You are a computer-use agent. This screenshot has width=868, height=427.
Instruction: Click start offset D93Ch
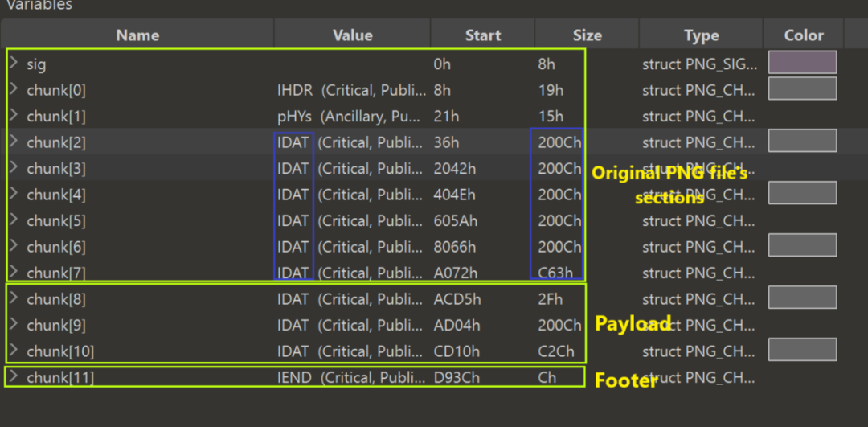click(x=457, y=378)
